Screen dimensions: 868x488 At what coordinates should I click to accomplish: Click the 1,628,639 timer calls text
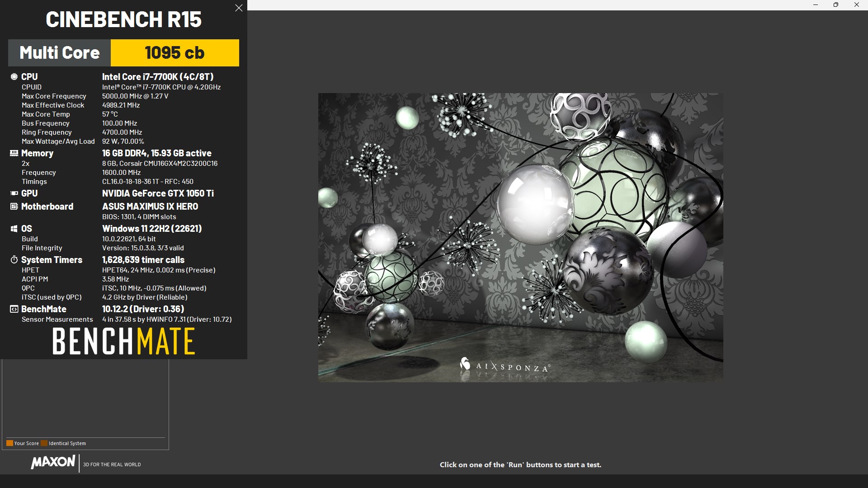point(143,260)
